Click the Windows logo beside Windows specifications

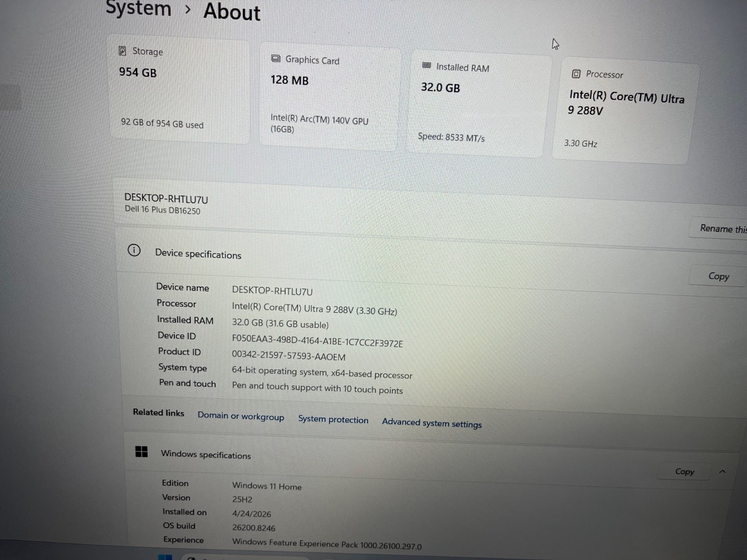(x=141, y=451)
